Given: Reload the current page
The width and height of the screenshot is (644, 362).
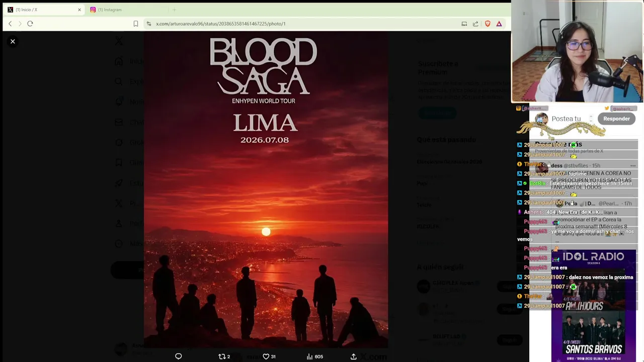Looking at the screenshot, I should click(30, 24).
